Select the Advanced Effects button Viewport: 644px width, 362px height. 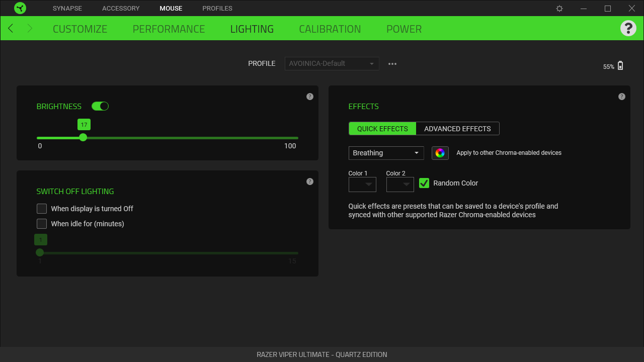[x=457, y=129]
